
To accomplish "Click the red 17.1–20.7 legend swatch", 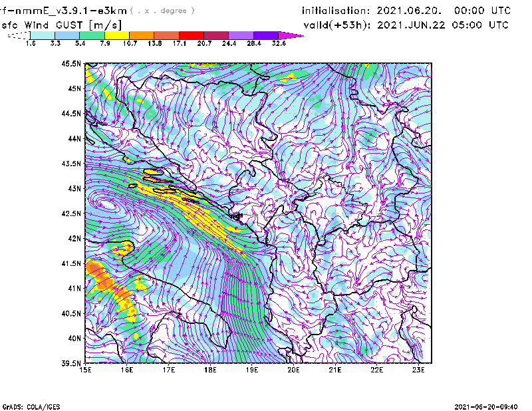I will [192, 35].
